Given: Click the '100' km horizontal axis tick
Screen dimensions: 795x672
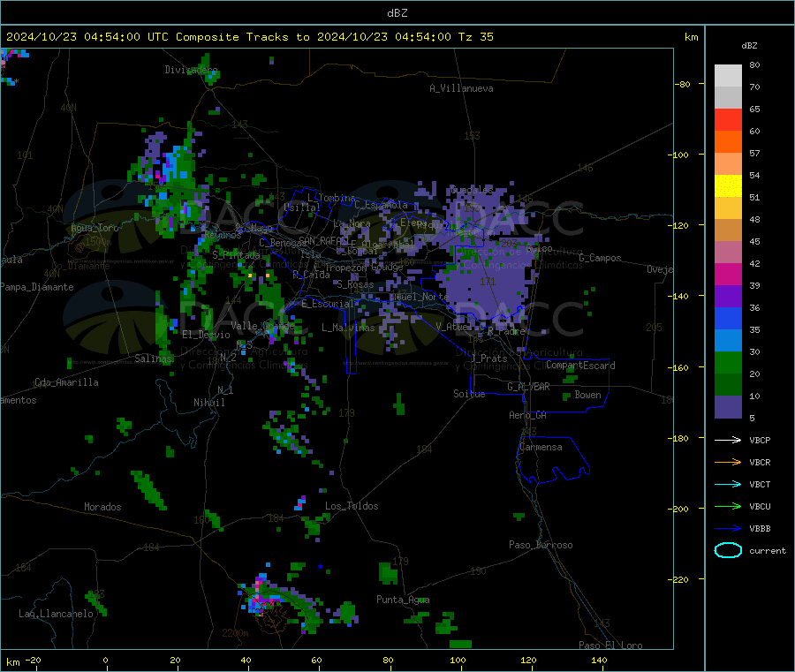Looking at the screenshot, I should (x=458, y=660).
